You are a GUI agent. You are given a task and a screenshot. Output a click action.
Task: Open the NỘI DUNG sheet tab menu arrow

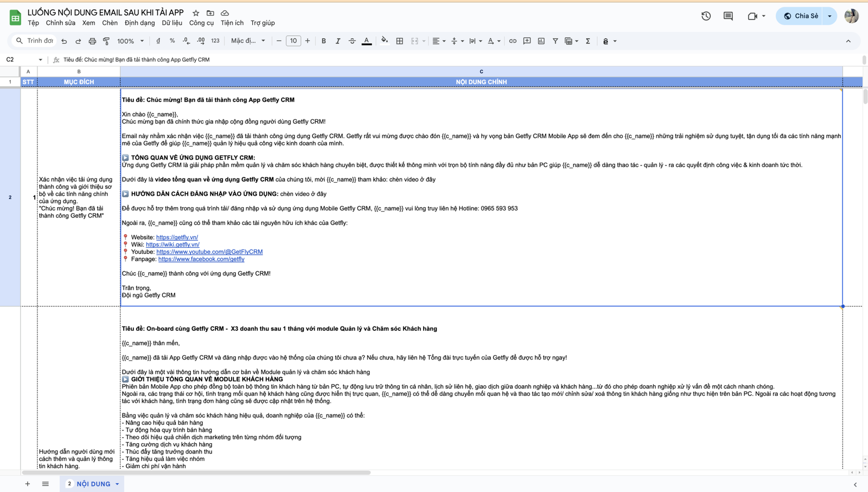click(117, 484)
